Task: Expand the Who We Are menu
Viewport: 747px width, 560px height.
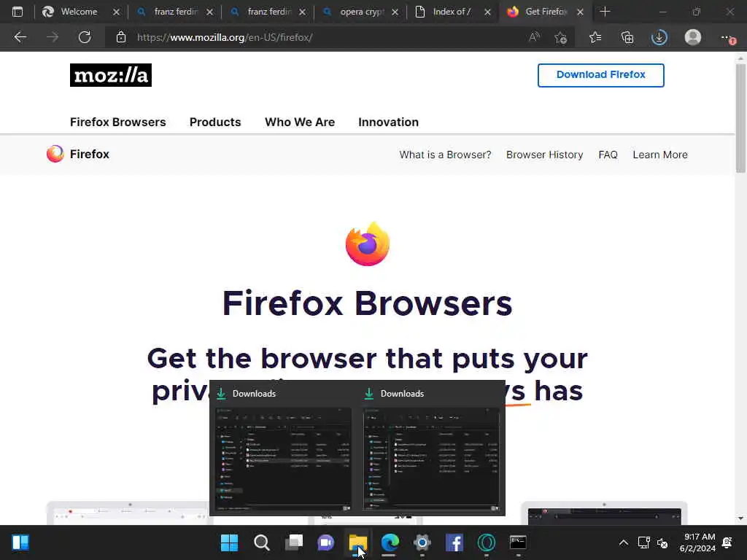Action: pos(300,122)
